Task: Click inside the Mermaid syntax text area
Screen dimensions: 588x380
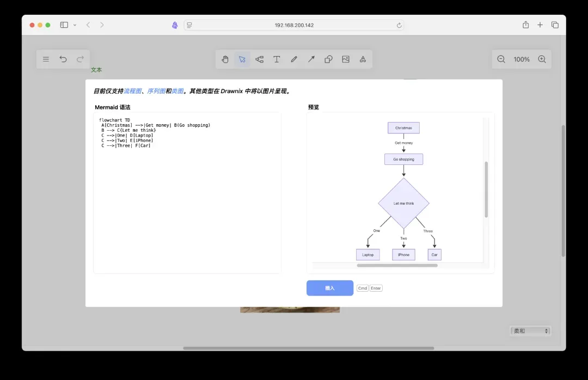Action: click(187, 207)
